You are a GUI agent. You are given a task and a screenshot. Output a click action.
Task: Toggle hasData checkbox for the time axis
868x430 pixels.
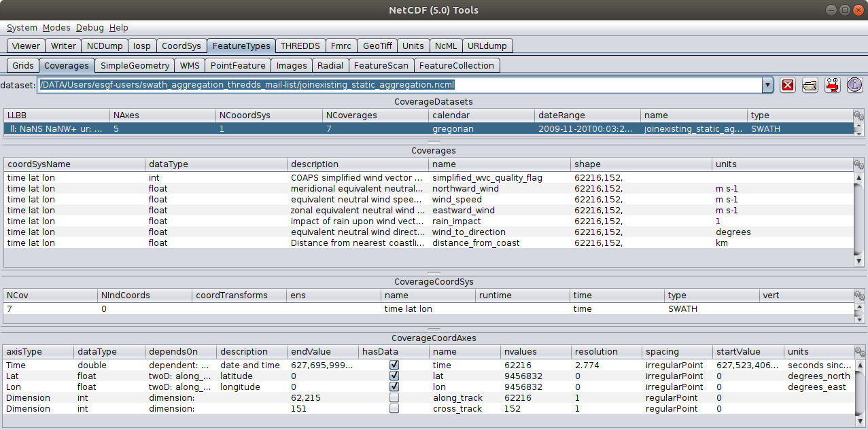point(394,365)
